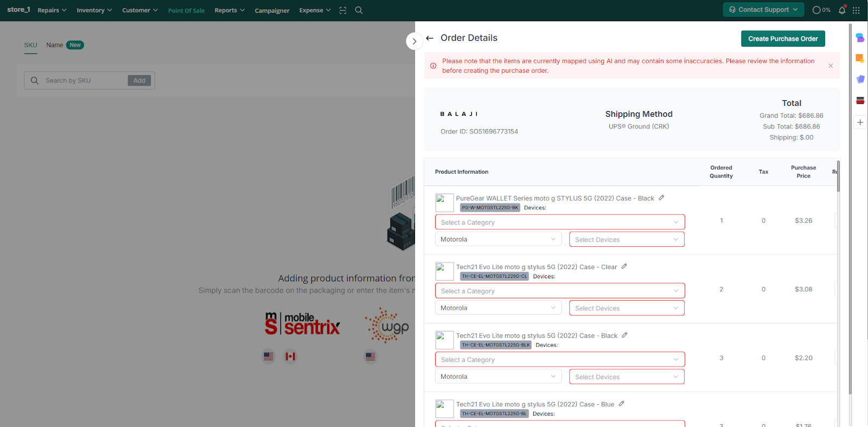Open the apps grid menu
The width and height of the screenshot is (868, 427).
856,10
